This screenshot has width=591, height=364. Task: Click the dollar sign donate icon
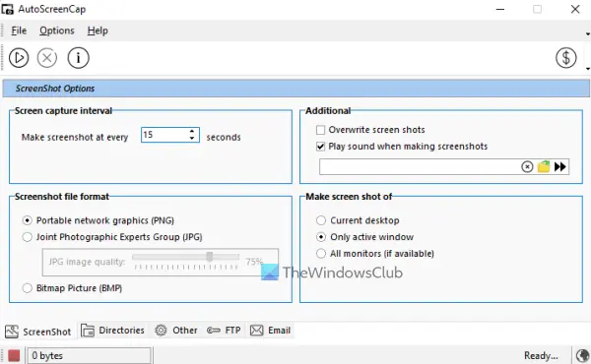click(x=565, y=58)
